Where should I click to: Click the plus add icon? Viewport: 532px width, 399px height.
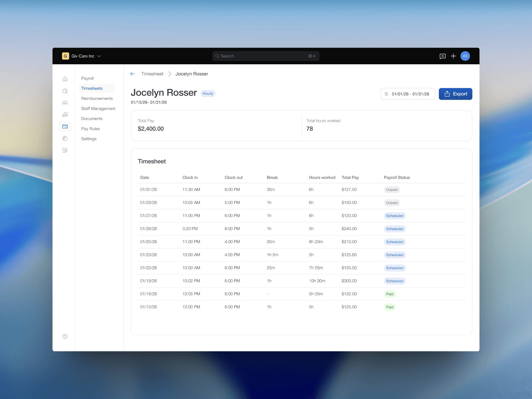[453, 56]
